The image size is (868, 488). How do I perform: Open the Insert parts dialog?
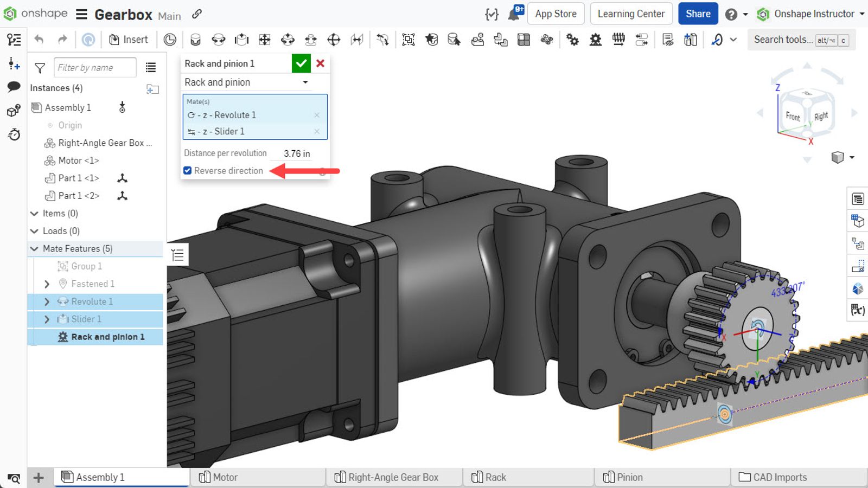tap(129, 39)
